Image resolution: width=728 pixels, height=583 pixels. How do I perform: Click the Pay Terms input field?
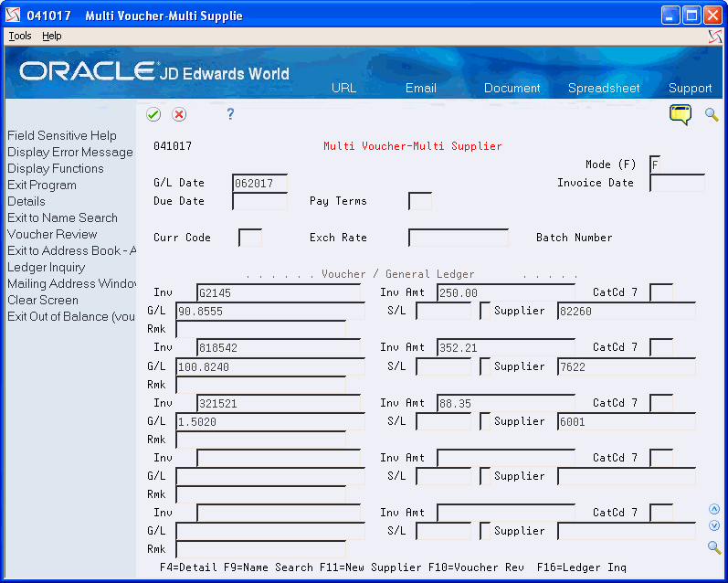420,201
